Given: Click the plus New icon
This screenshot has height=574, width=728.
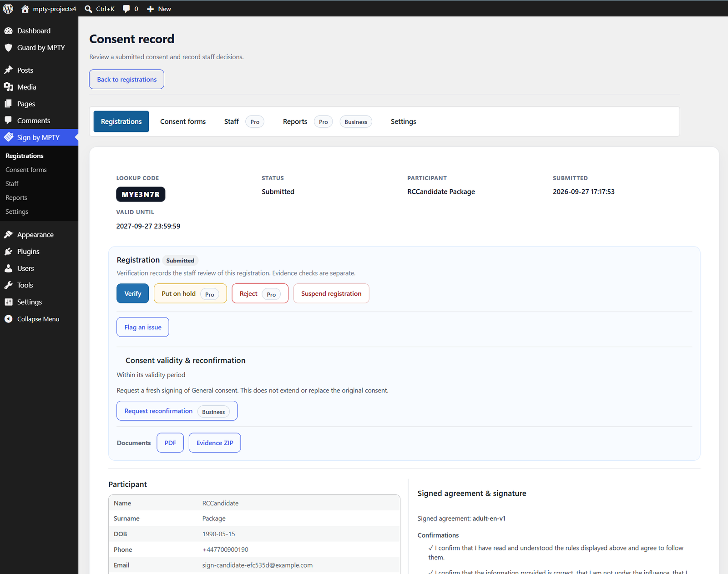Looking at the screenshot, I should pos(150,9).
